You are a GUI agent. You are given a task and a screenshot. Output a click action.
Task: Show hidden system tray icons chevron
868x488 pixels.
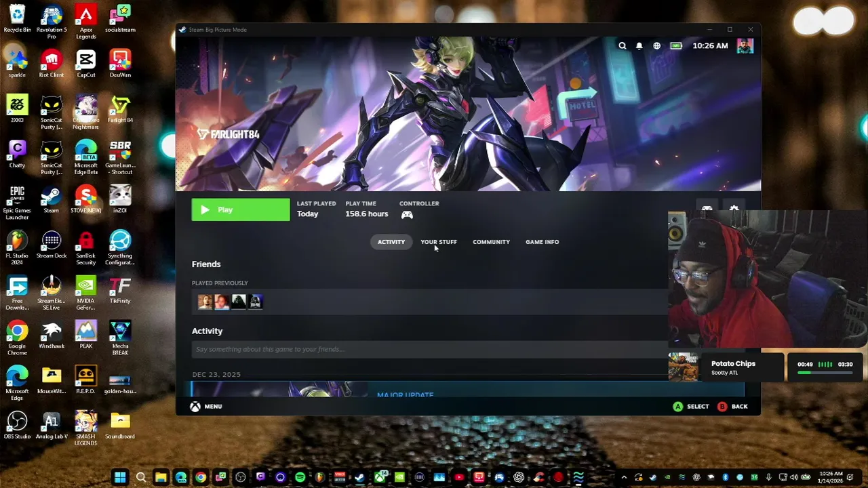(x=624, y=478)
